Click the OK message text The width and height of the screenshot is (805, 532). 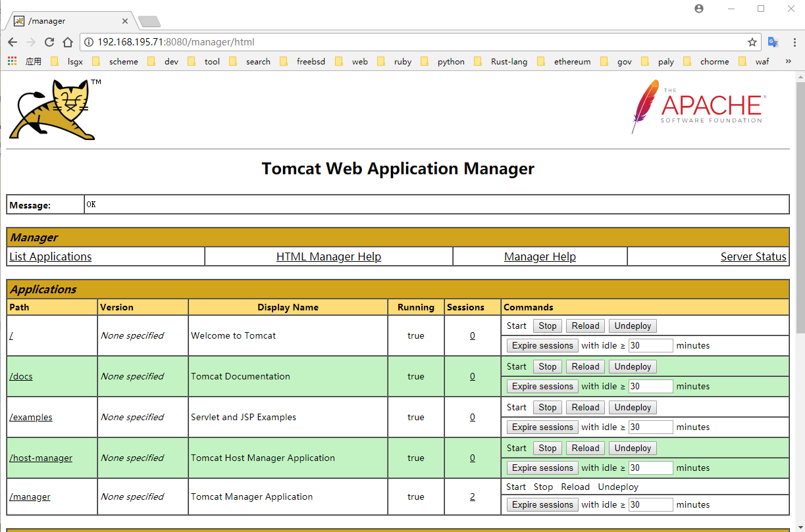click(91, 205)
